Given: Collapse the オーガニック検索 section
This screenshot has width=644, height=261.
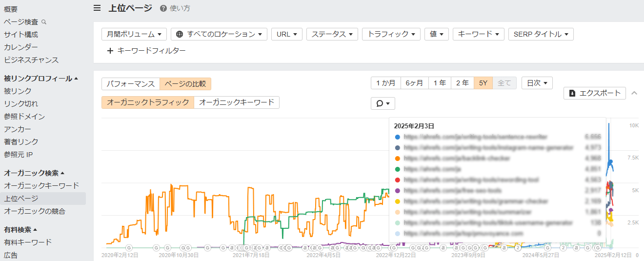Looking at the screenshot, I should point(34,173).
